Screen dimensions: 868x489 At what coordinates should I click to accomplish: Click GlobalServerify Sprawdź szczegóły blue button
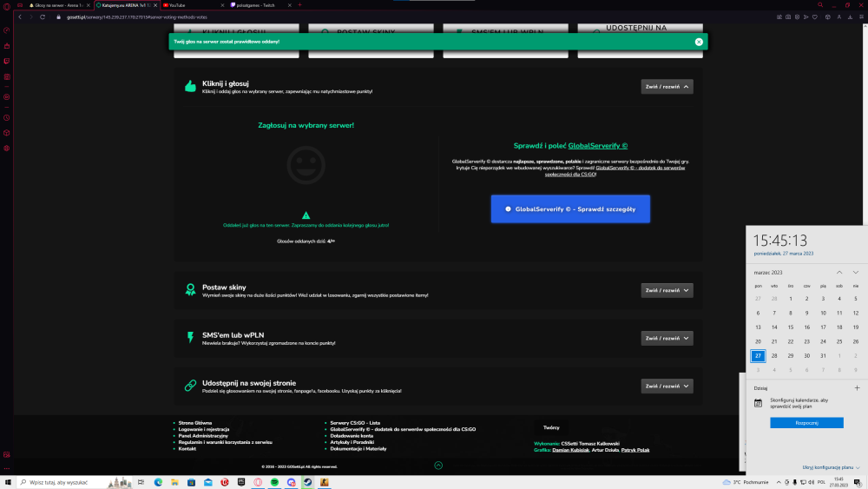[x=570, y=208]
